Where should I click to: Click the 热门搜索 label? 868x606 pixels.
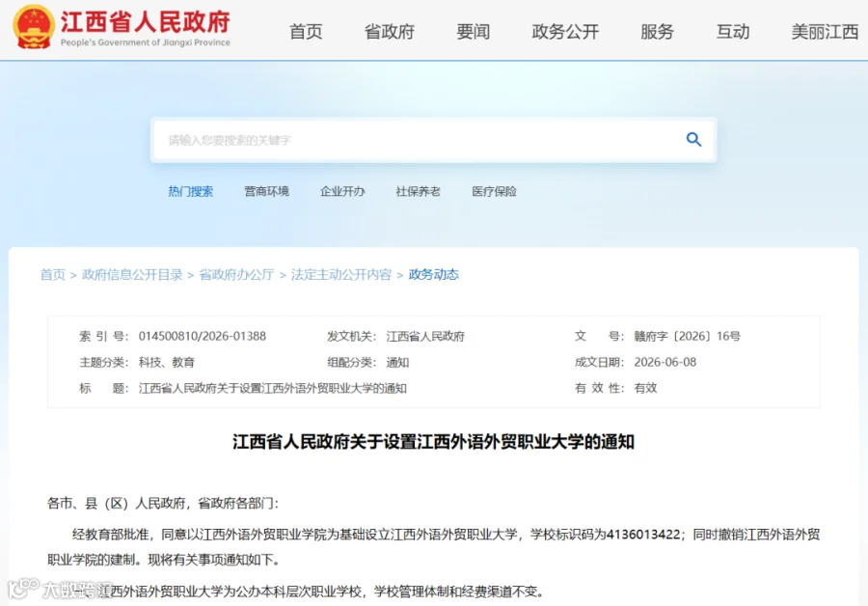click(x=190, y=192)
